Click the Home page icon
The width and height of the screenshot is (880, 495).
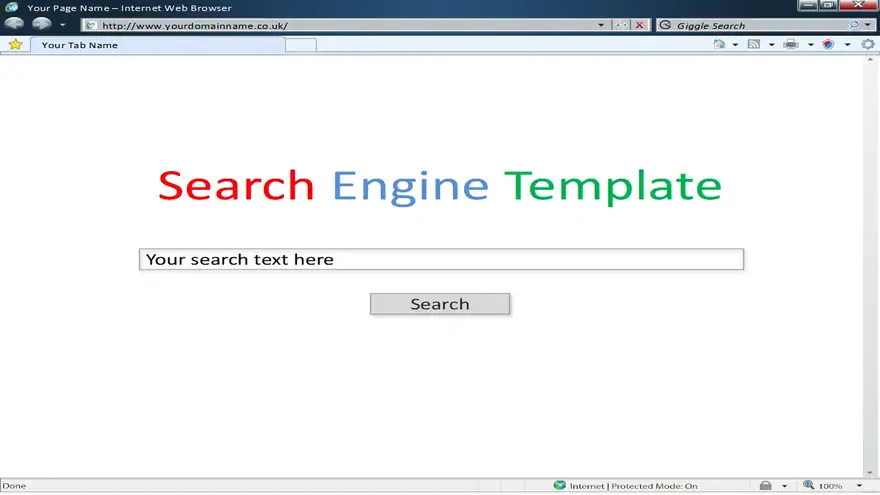click(x=719, y=44)
